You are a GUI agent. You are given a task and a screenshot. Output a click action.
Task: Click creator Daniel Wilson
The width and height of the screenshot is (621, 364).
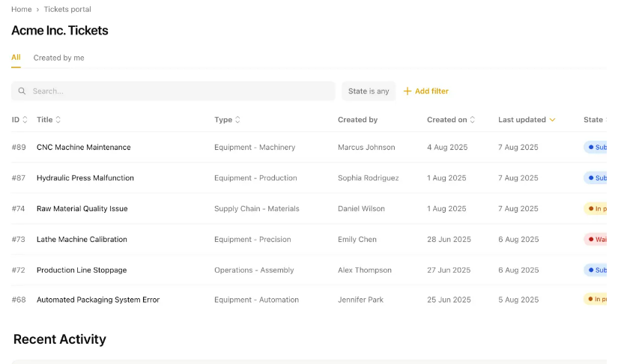(361, 208)
